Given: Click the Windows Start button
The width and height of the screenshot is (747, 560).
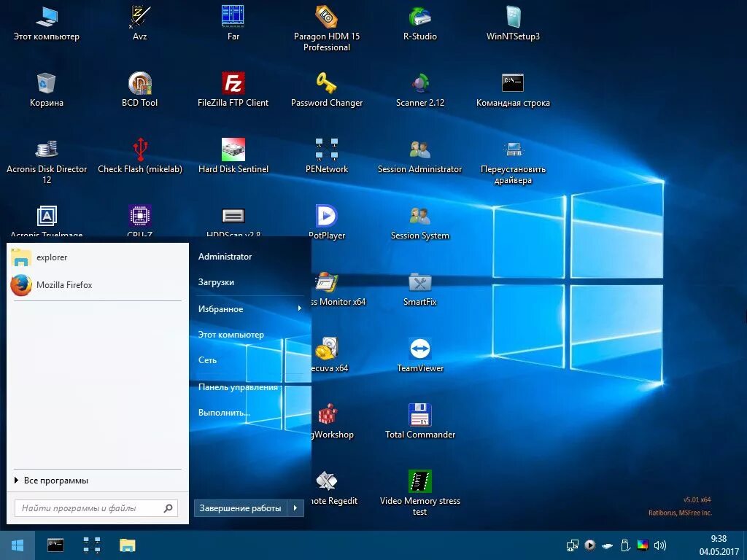Looking at the screenshot, I should pos(18,545).
